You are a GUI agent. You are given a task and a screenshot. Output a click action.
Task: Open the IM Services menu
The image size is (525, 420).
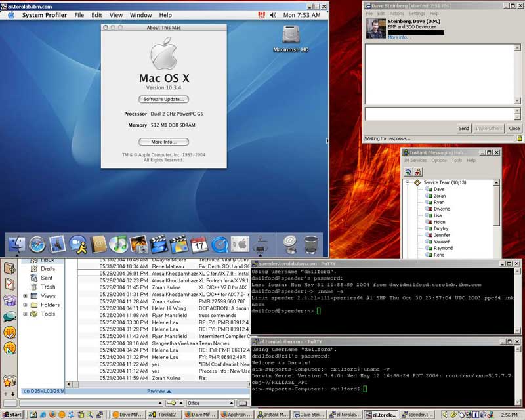click(414, 160)
